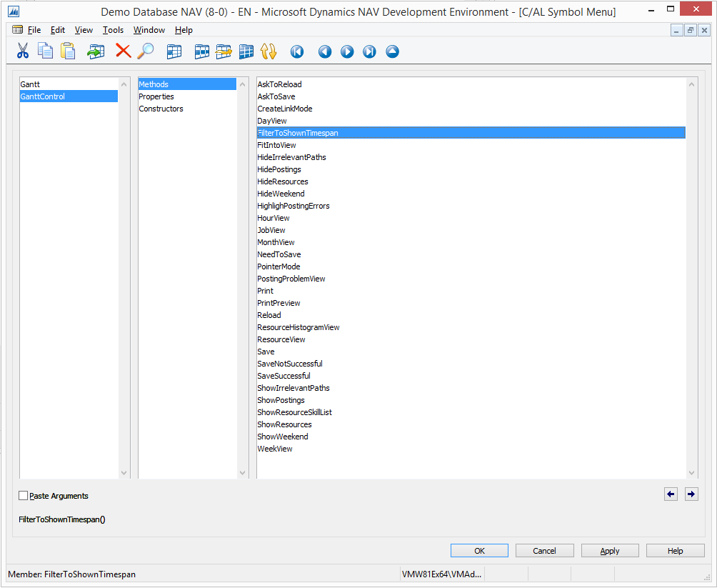
Task: Enable the Paste Arguments checkbox
Action: 24,496
